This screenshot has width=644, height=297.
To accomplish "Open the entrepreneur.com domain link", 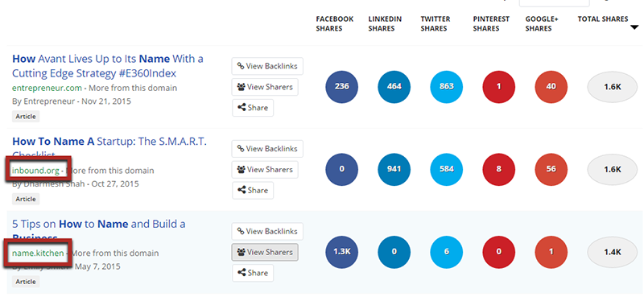I will click(x=47, y=88).
